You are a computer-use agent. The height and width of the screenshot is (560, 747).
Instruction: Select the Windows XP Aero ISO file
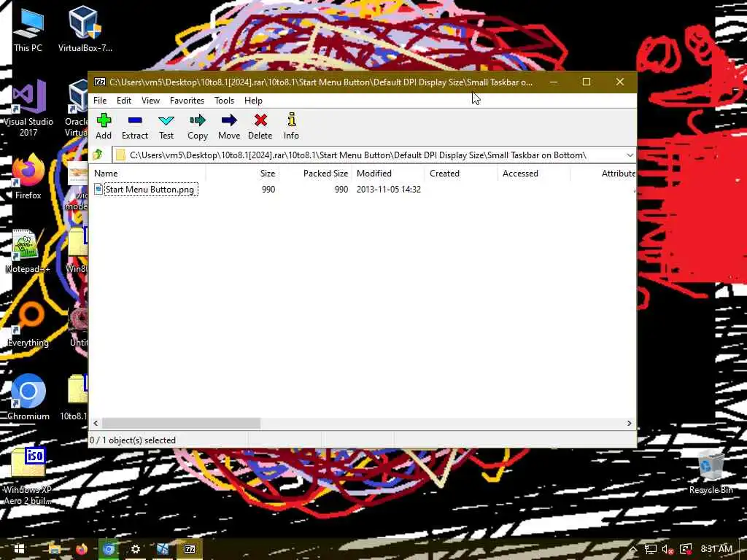coord(28,475)
